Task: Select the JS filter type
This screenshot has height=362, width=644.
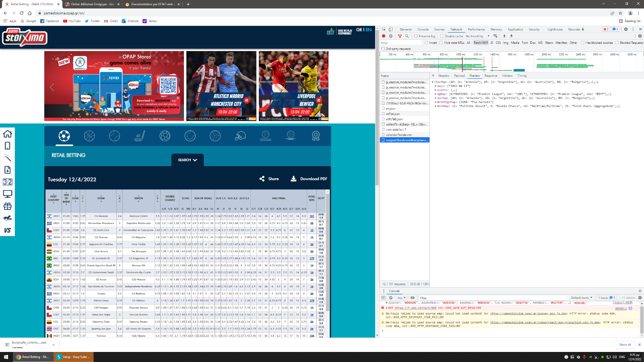Action: point(492,43)
